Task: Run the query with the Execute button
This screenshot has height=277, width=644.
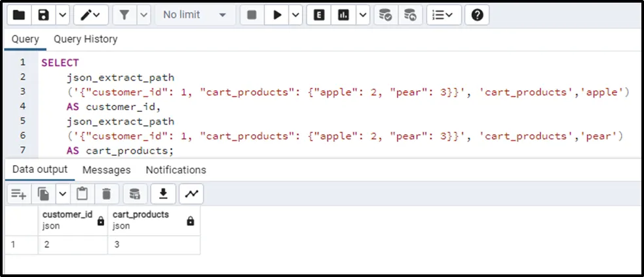Action: point(277,14)
